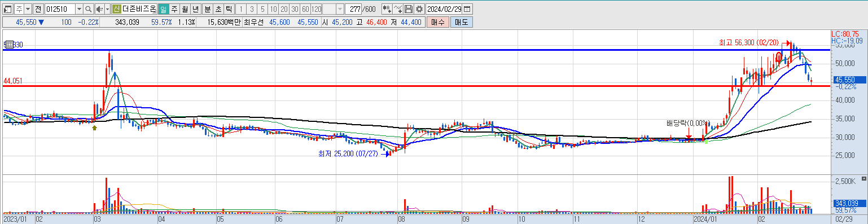Switch to 주 weekly chart period
Screen dimensions: 868x224
[174, 9]
